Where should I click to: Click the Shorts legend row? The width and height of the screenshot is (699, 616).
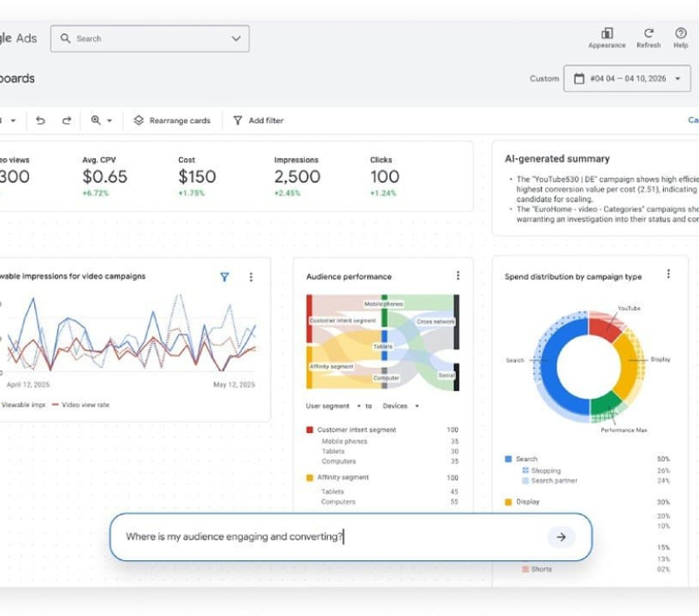[x=596, y=569]
